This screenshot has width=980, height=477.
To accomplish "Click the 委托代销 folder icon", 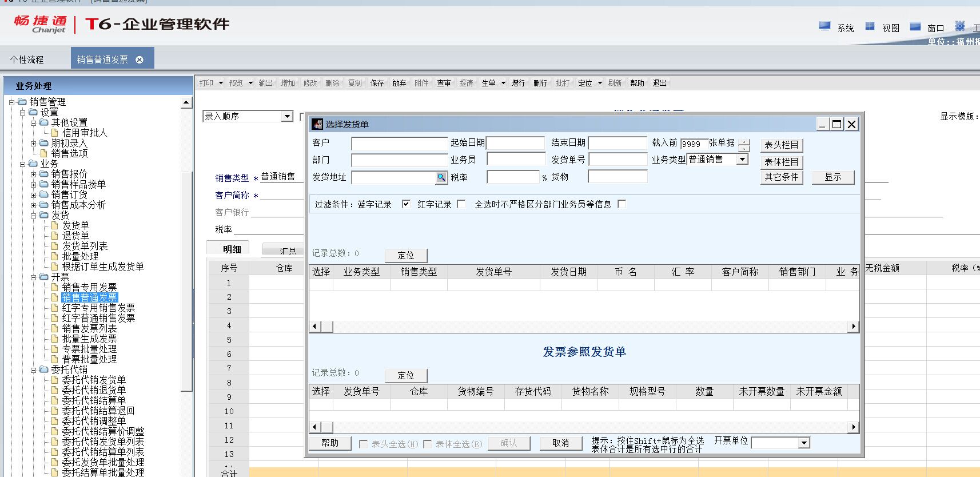I will (43, 369).
